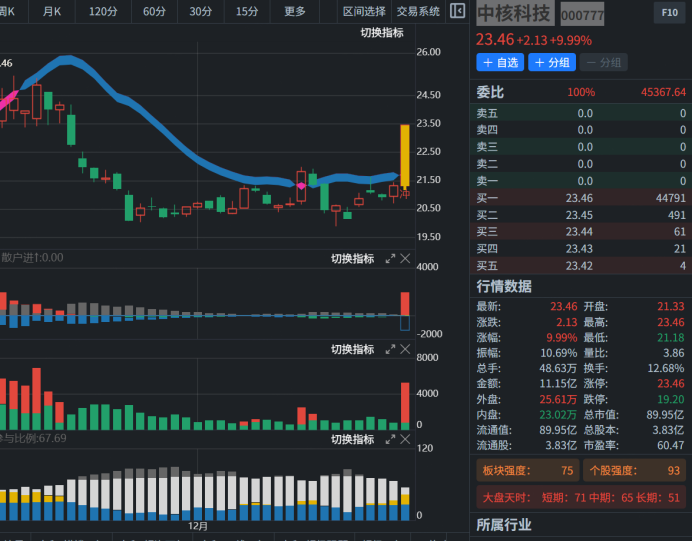Expand the 更多 period options dropdown

(295, 11)
